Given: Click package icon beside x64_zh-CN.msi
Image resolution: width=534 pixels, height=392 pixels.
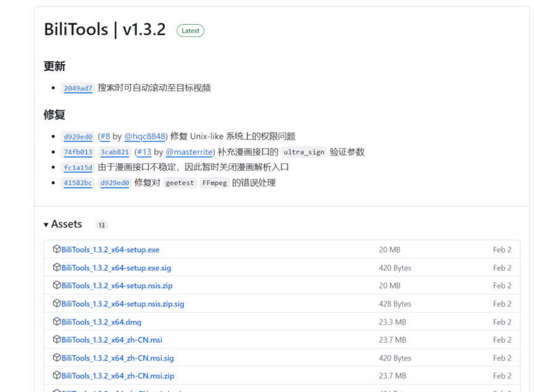Looking at the screenshot, I should (x=57, y=340).
